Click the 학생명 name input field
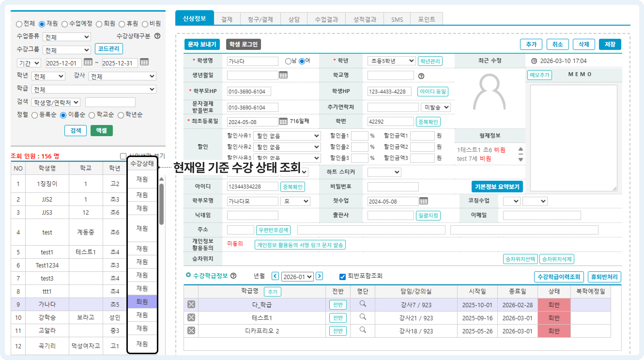This screenshot has height=360, width=644. [x=252, y=61]
